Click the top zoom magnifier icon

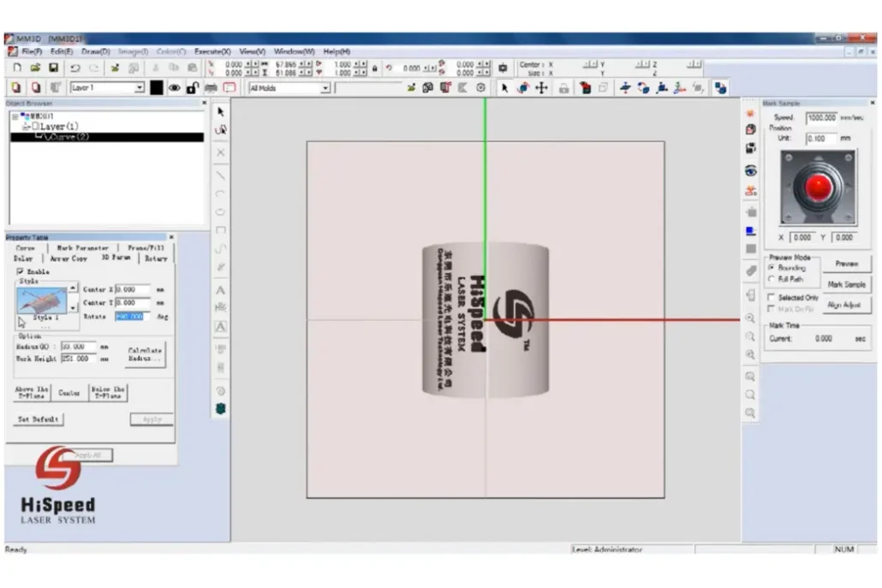[x=750, y=318]
